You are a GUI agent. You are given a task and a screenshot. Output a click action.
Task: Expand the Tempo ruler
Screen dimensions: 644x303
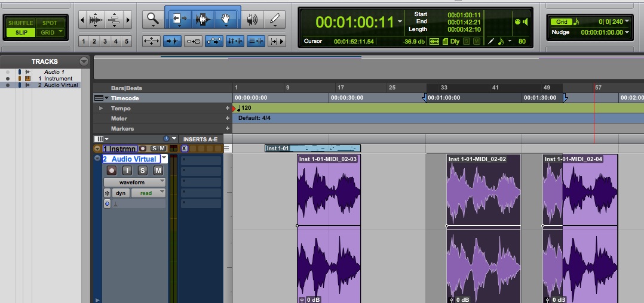[101, 108]
